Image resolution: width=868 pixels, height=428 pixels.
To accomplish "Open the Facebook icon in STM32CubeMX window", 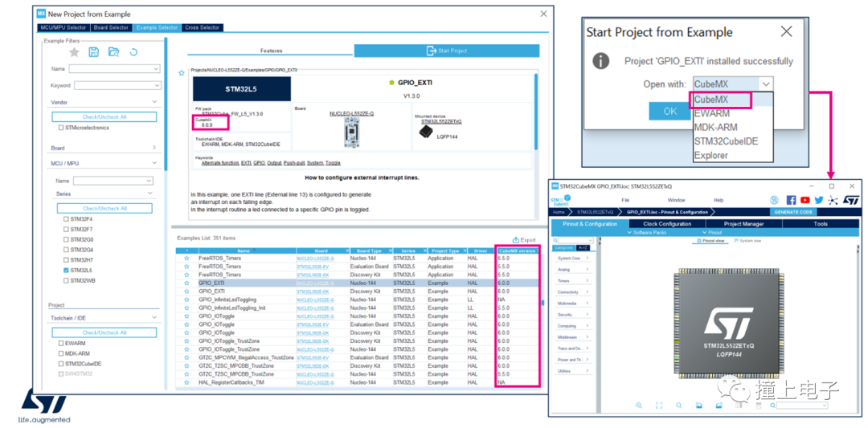I will point(791,200).
